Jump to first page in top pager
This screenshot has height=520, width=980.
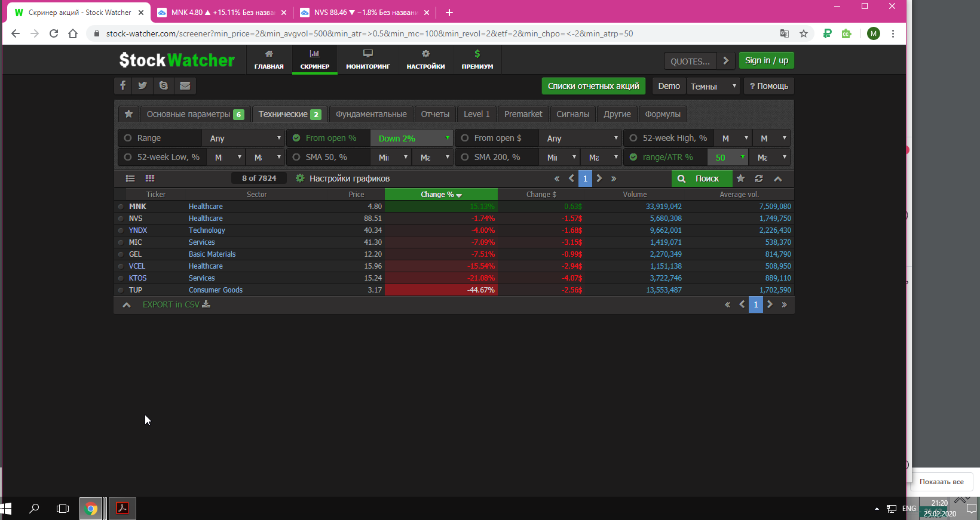click(x=557, y=179)
